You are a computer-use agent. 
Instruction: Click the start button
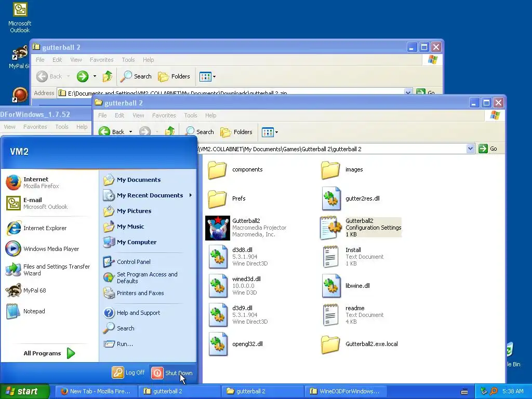[x=24, y=391]
